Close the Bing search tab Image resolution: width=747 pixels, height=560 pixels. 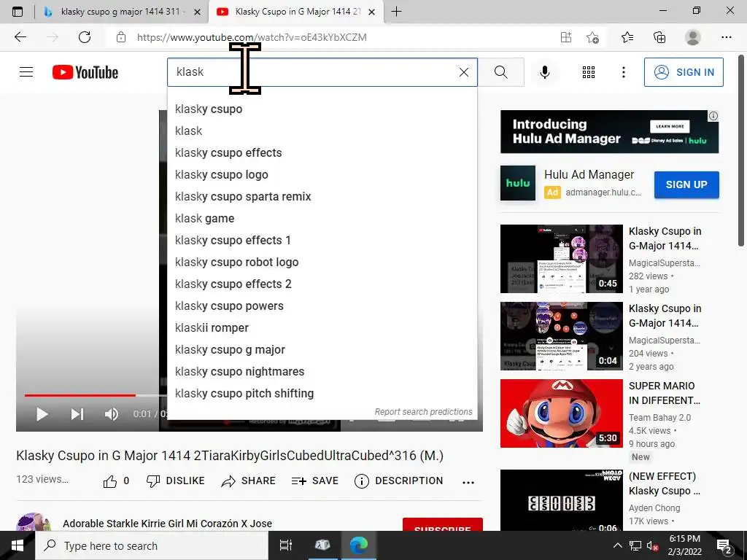tap(197, 12)
